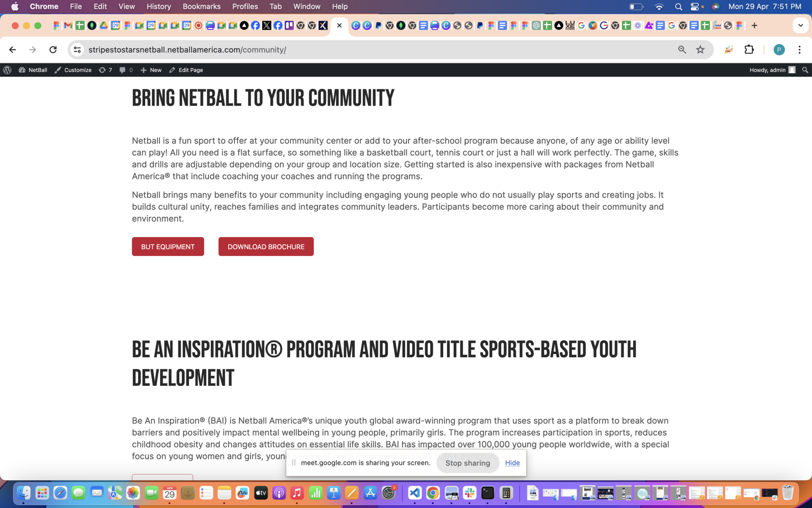The image size is (812, 508).
Task: Click the WordPress logo admin icon
Action: 7,70
